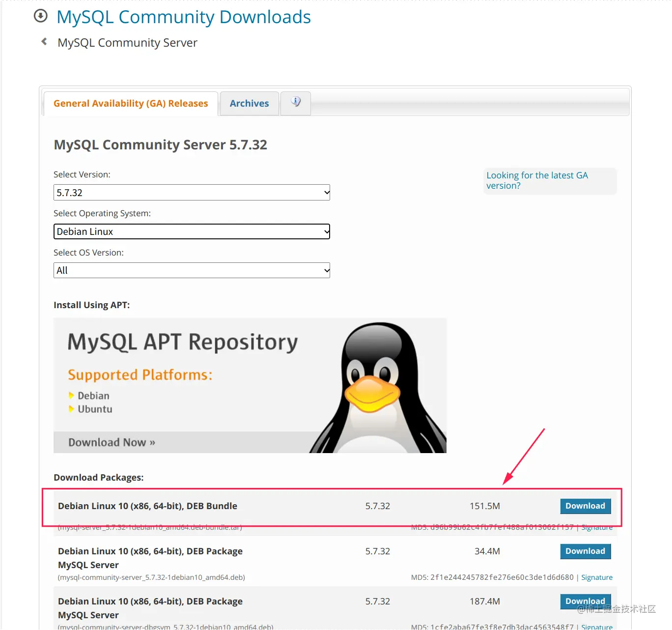Open Signature link for mysql-community-server_5.7.32 deb
This screenshot has width=672, height=630.
click(597, 577)
